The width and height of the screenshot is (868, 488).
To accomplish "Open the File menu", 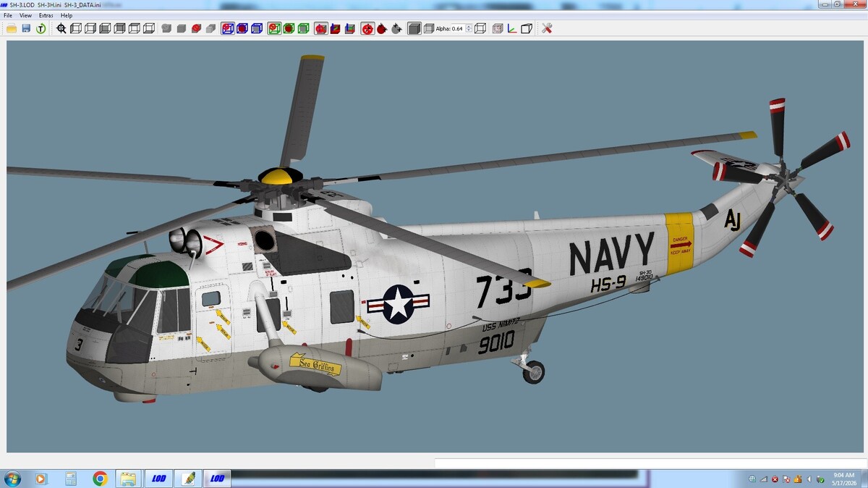I will [x=8, y=15].
